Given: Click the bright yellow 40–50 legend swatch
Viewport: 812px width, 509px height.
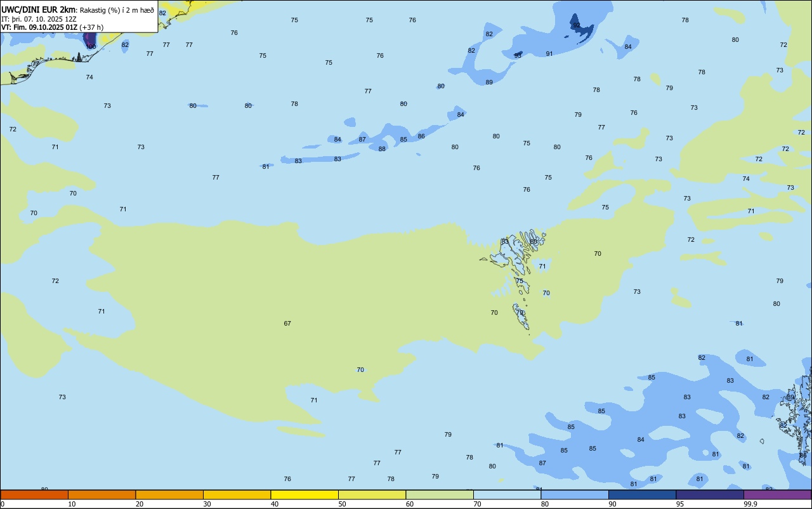Looking at the screenshot, I should click(x=304, y=494).
